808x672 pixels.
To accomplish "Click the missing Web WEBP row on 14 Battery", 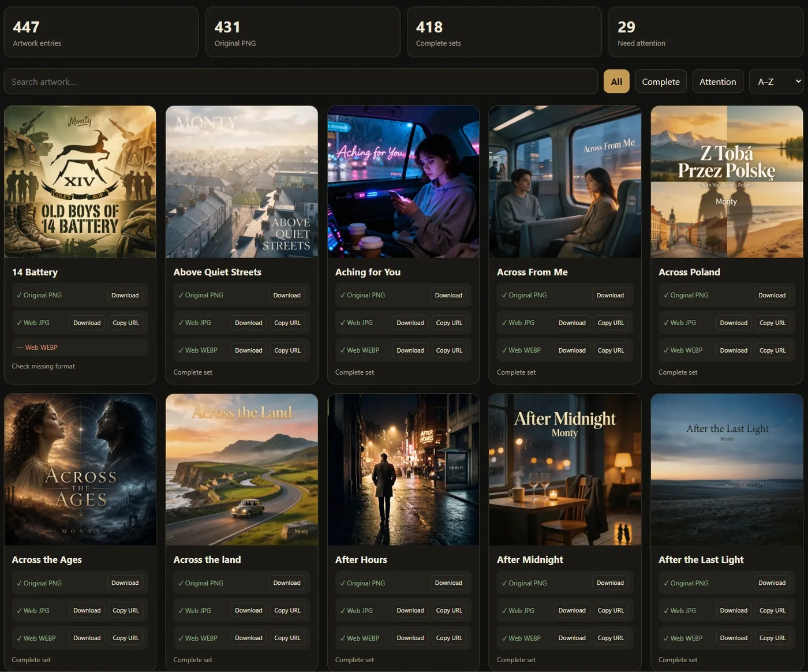I will [x=80, y=347].
